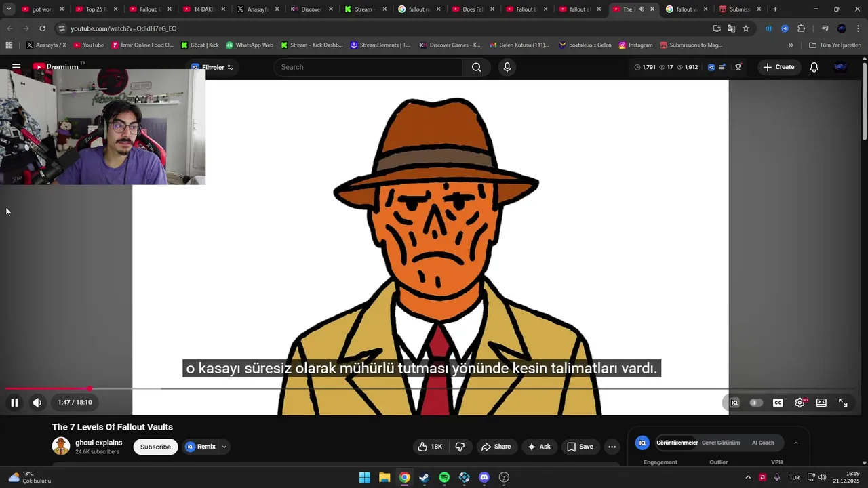
Task: Like the video with thumbs up
Action: point(430,447)
